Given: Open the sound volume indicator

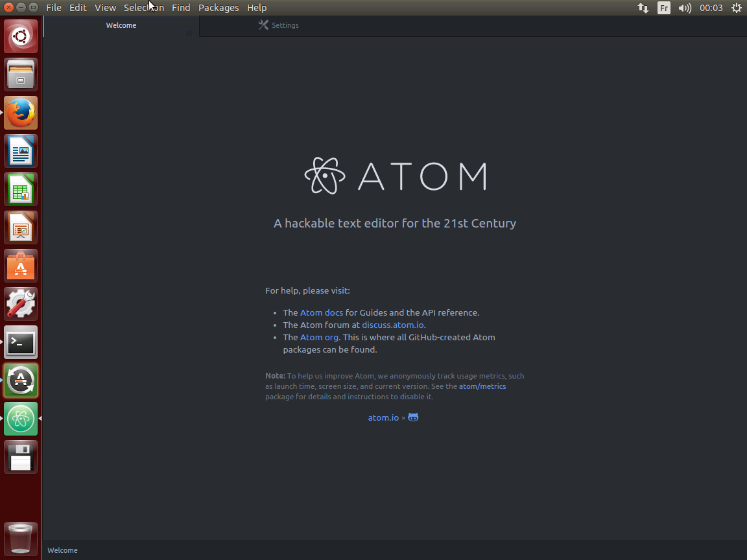Looking at the screenshot, I should click(x=685, y=8).
